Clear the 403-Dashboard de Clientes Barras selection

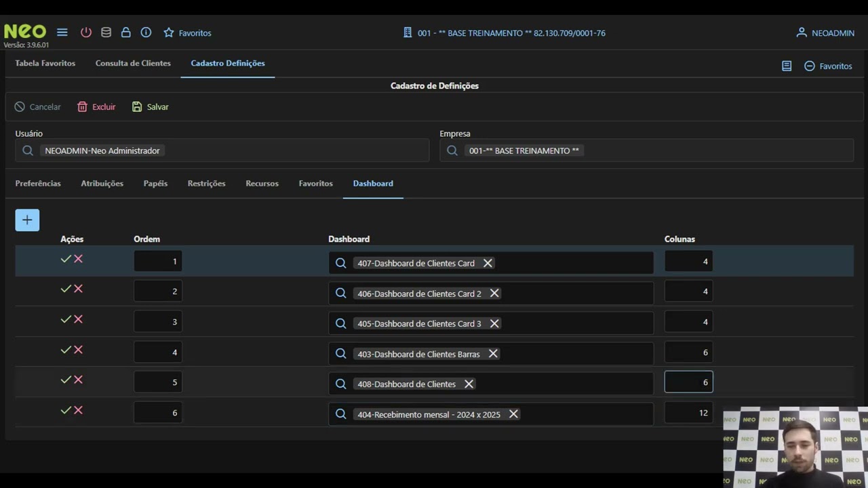pyautogui.click(x=493, y=354)
